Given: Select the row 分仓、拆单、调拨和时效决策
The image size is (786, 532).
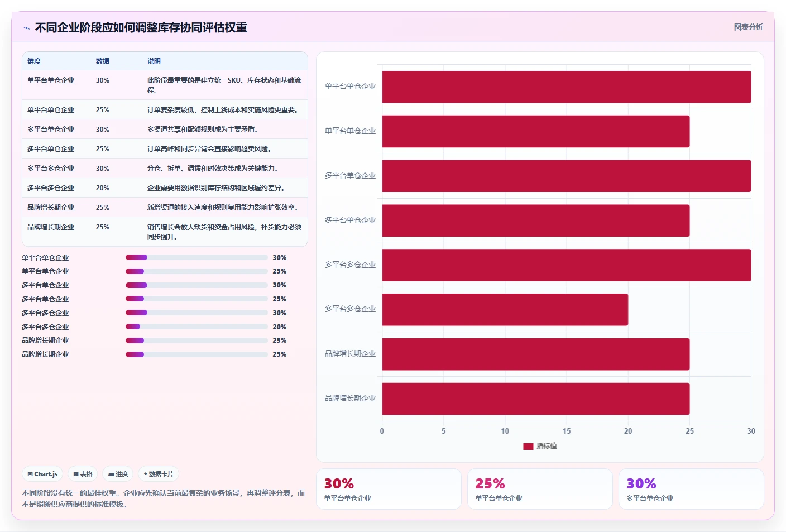Looking at the screenshot, I should [165, 168].
